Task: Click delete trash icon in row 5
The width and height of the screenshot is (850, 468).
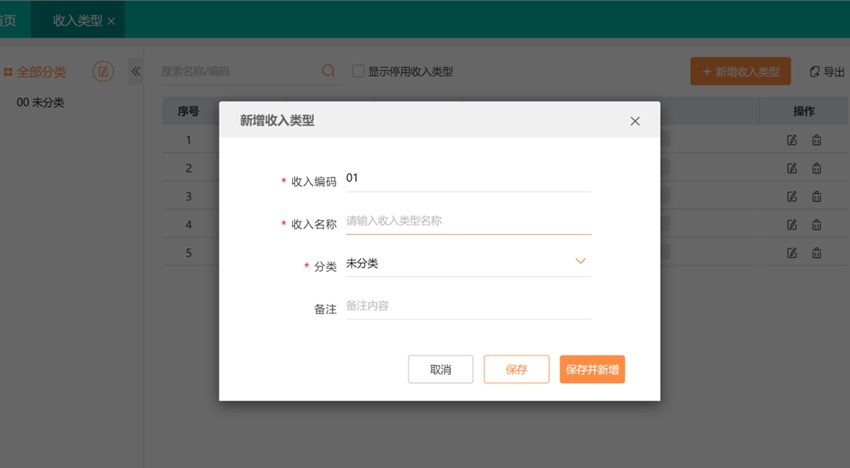Action: pos(816,253)
